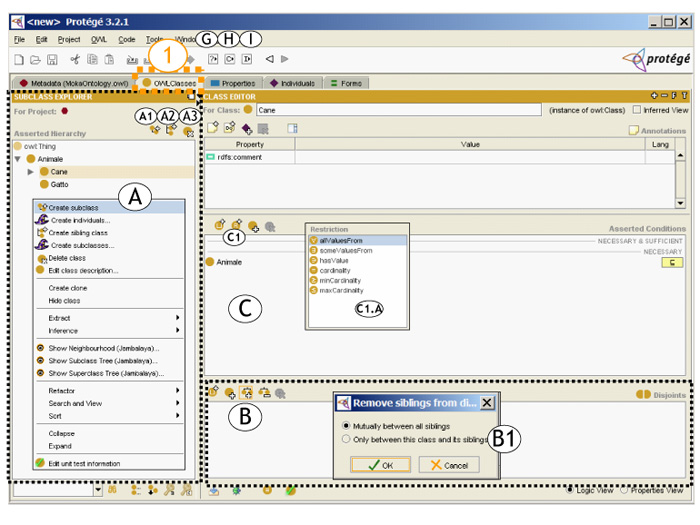The width and height of the screenshot is (700, 525).
Task: Click the rdfs:comment property row
Action: click(x=440, y=157)
